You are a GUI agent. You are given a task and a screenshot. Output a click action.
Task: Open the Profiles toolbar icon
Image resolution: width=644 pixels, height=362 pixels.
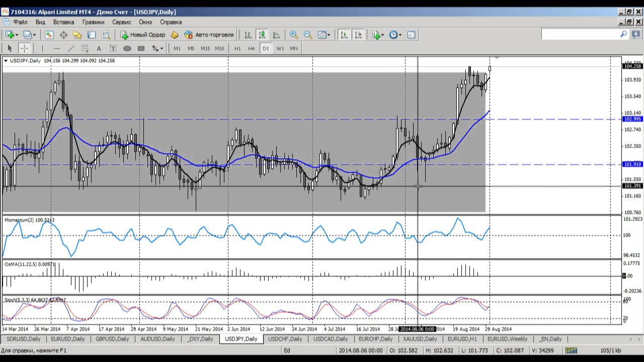27,35
